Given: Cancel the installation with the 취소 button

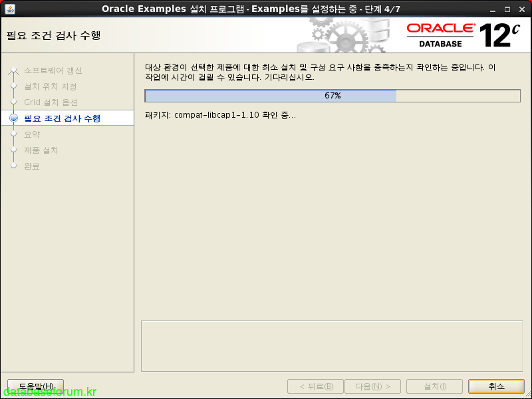Looking at the screenshot, I should [496, 386].
